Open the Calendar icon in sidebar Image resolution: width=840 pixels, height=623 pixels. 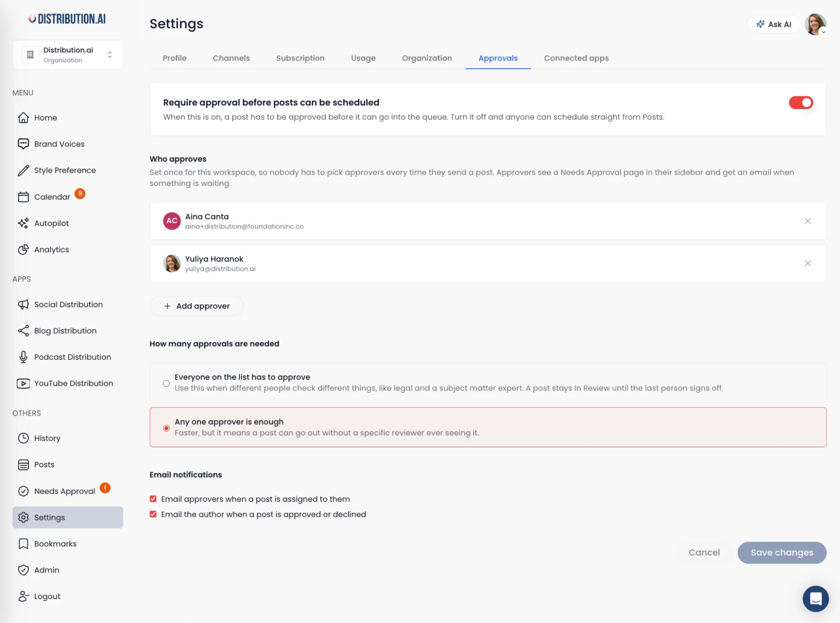24,197
